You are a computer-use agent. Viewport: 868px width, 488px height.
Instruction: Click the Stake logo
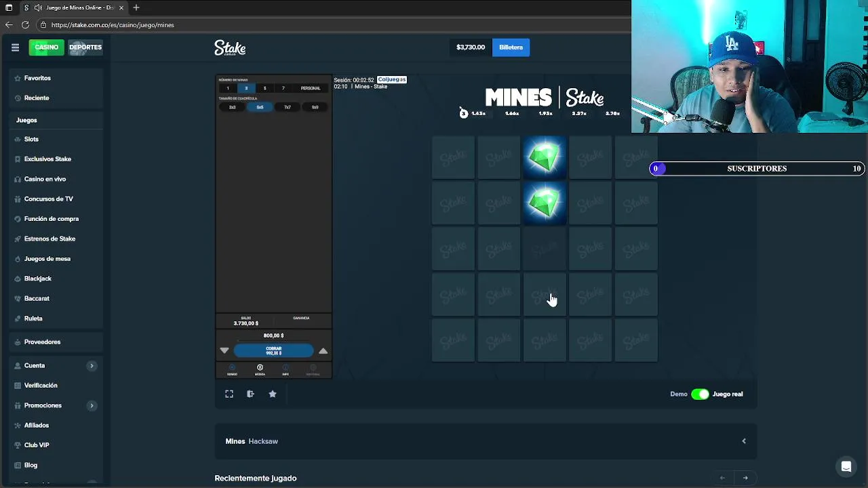(230, 47)
